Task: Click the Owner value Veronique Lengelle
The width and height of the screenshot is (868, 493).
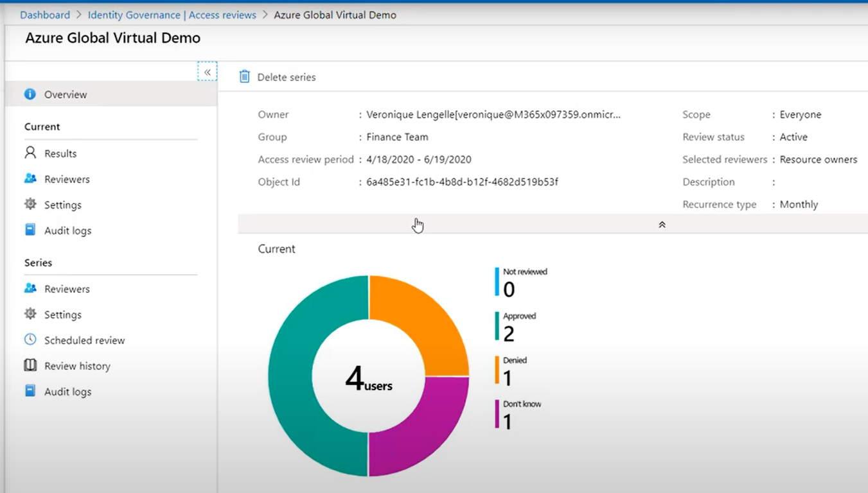Action: click(493, 114)
